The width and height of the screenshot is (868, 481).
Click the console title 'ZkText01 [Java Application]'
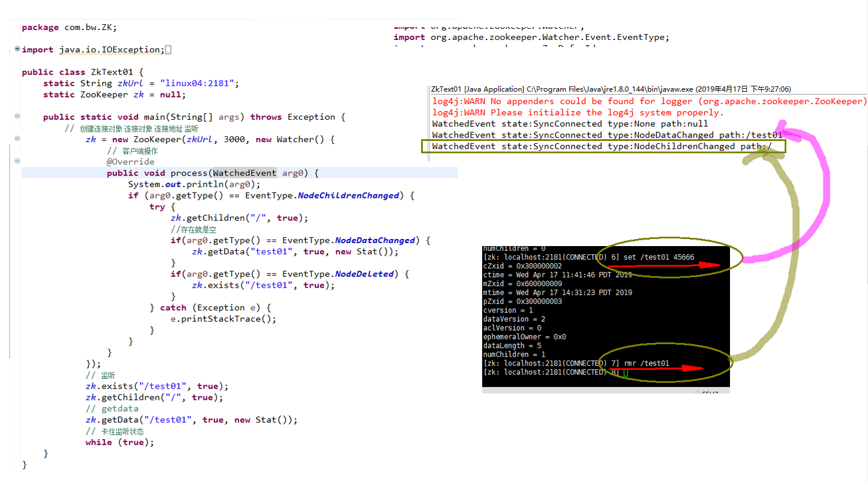coord(477,89)
